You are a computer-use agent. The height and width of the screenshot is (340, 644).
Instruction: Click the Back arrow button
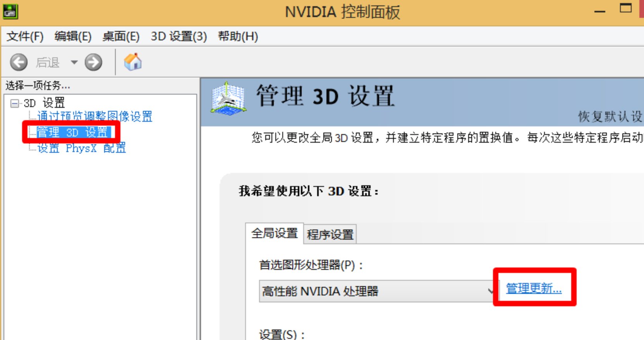(19, 62)
